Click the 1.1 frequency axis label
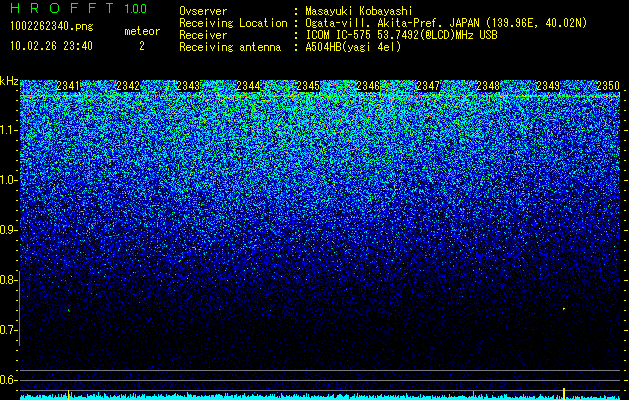 (x=7, y=130)
